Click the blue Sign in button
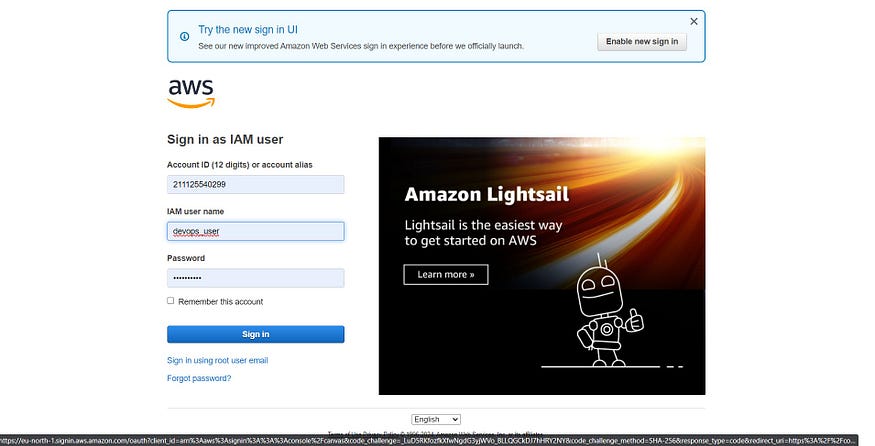This screenshot has height=446, width=875. click(x=256, y=334)
